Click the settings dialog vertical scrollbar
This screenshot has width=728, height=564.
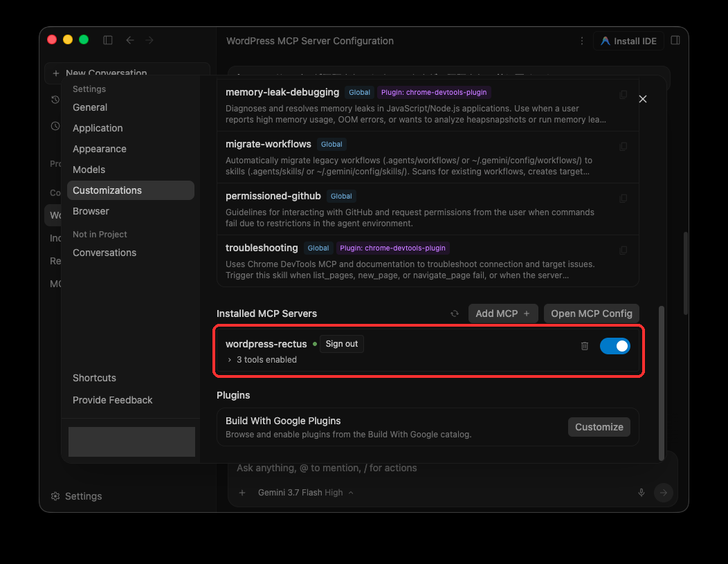[661, 383]
